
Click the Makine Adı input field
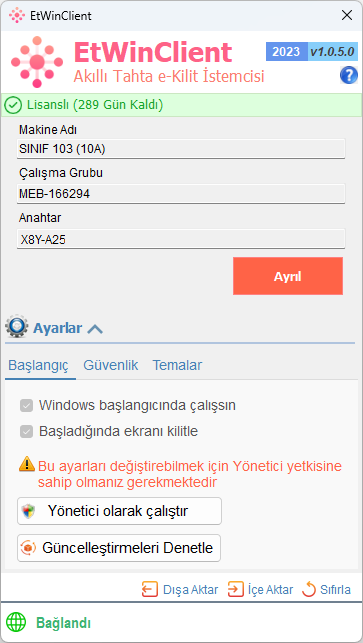point(181,148)
